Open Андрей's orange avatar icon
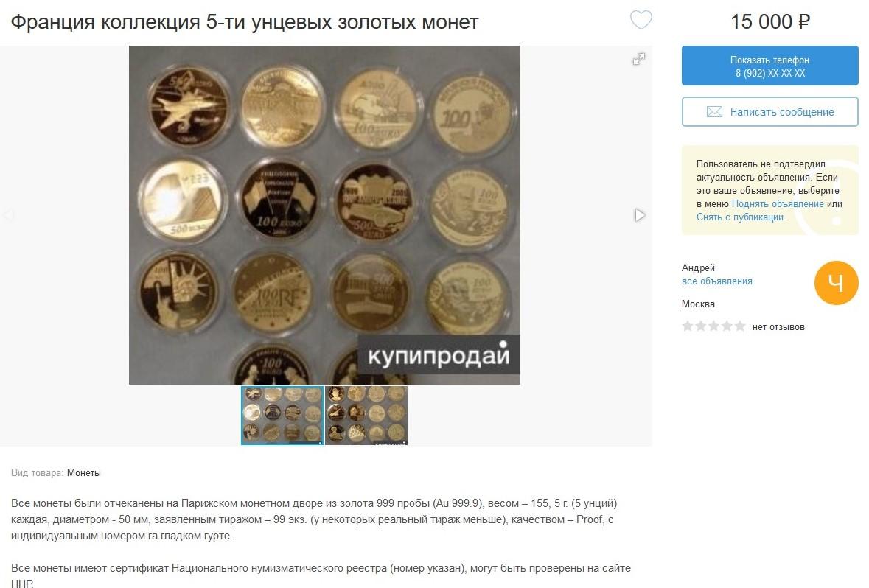The image size is (869, 588). [836, 283]
